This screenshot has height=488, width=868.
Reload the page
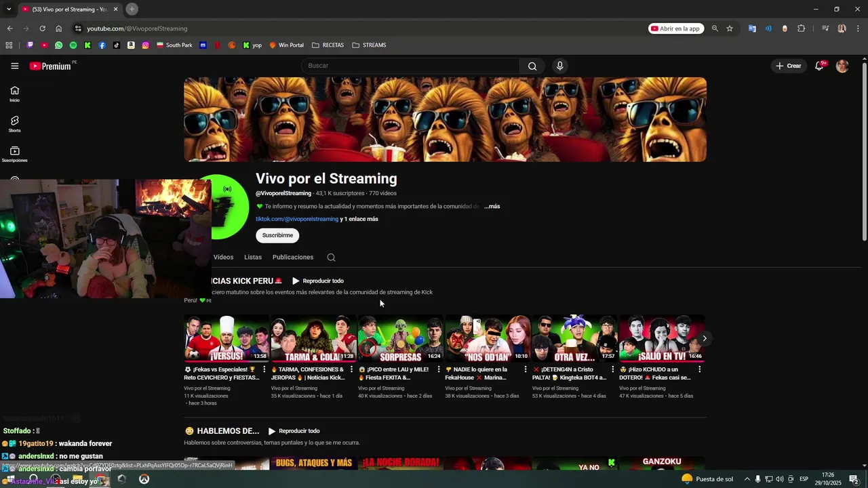pyautogui.click(x=42, y=28)
